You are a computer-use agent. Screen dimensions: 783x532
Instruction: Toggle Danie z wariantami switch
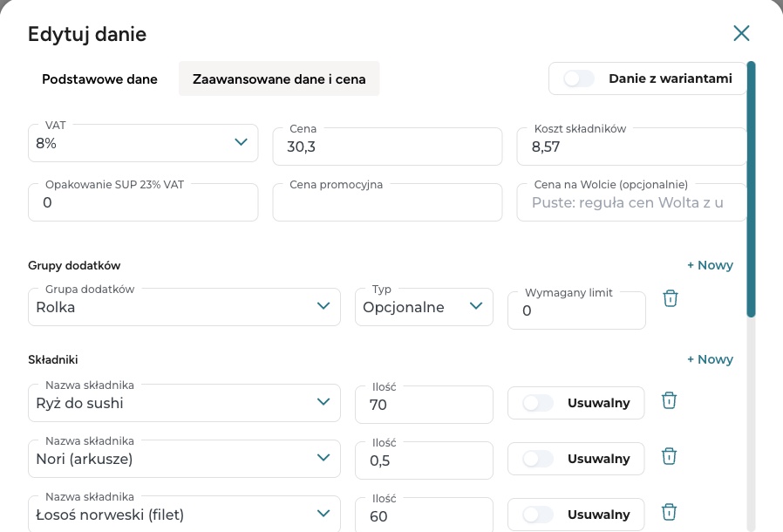coord(579,78)
